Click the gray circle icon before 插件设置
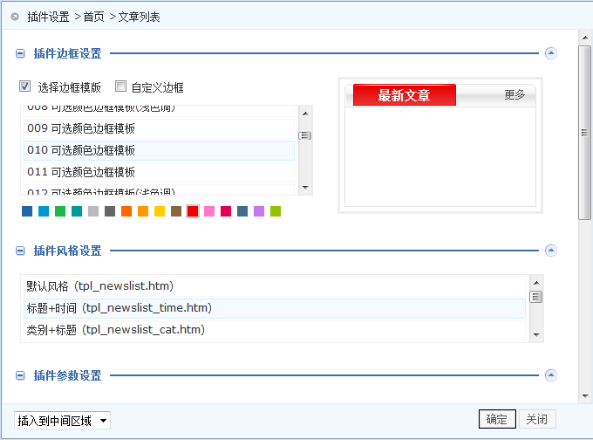Image resolution: width=593 pixels, height=440 pixels. pos(15,17)
